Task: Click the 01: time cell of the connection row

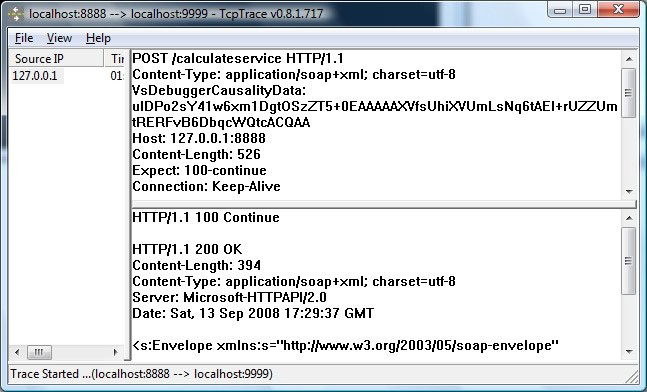Action: [x=117, y=76]
